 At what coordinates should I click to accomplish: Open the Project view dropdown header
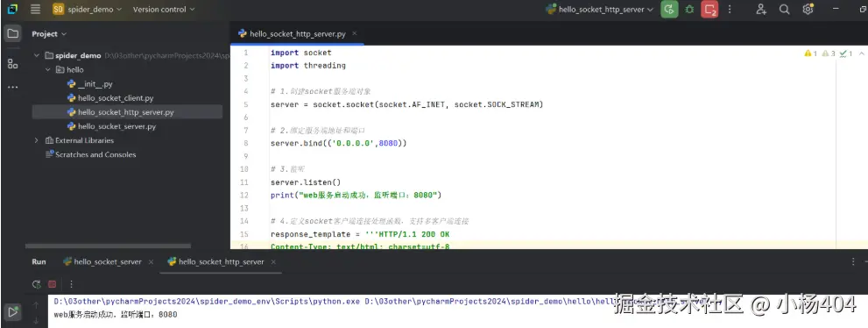click(49, 34)
